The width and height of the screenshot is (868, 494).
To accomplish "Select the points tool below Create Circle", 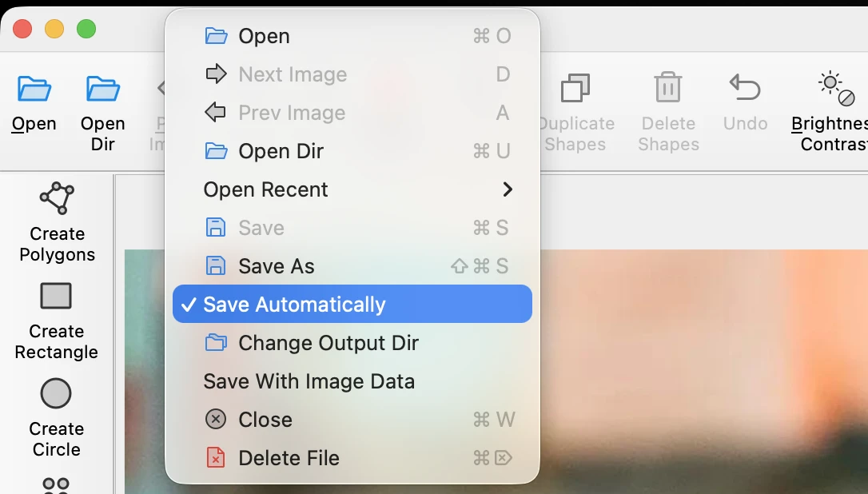I will pos(56,484).
